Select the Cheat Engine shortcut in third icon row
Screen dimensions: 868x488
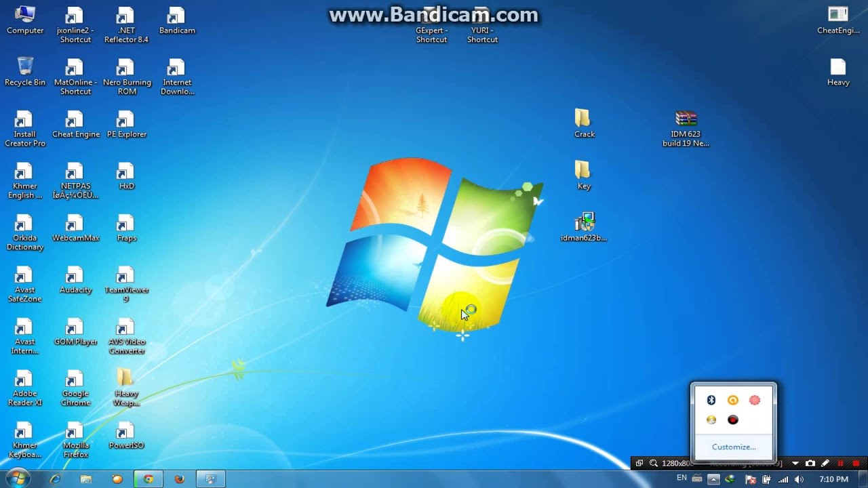pos(75,125)
